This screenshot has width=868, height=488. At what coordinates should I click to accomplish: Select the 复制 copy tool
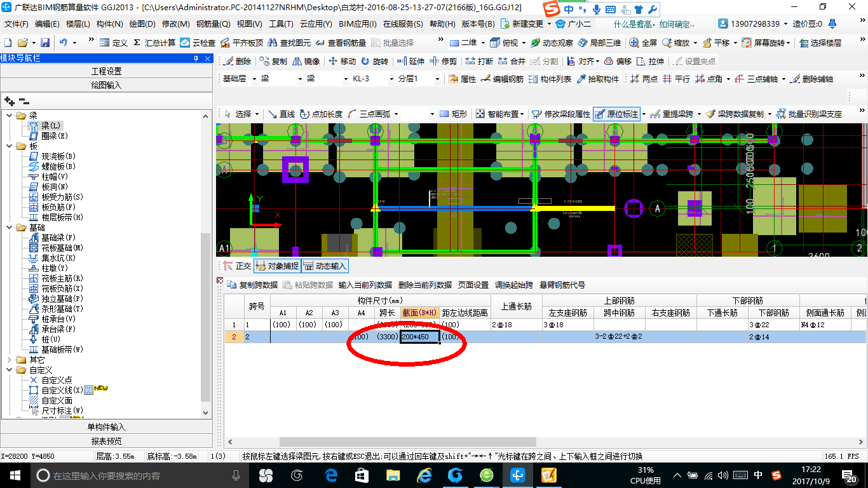click(x=273, y=61)
